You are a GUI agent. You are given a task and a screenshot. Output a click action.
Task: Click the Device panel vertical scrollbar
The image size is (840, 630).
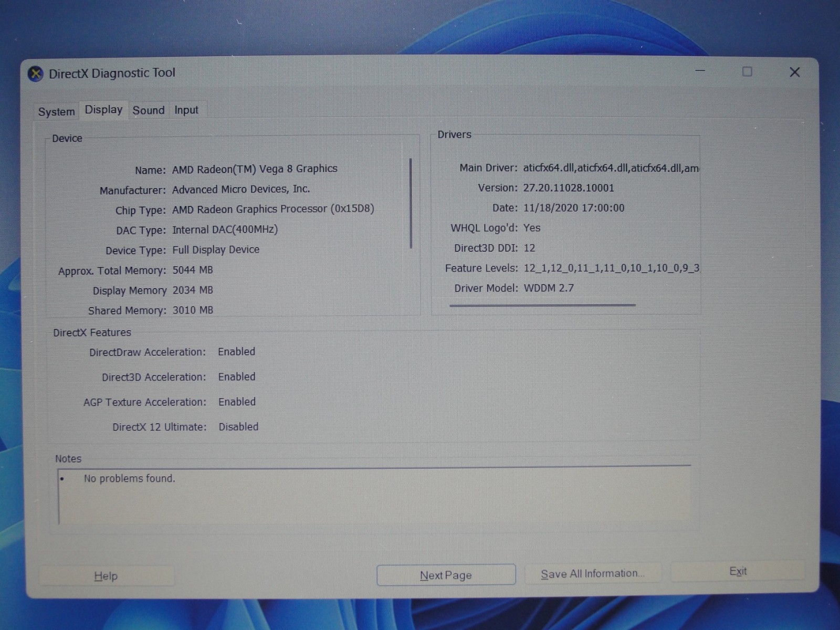[x=411, y=203]
